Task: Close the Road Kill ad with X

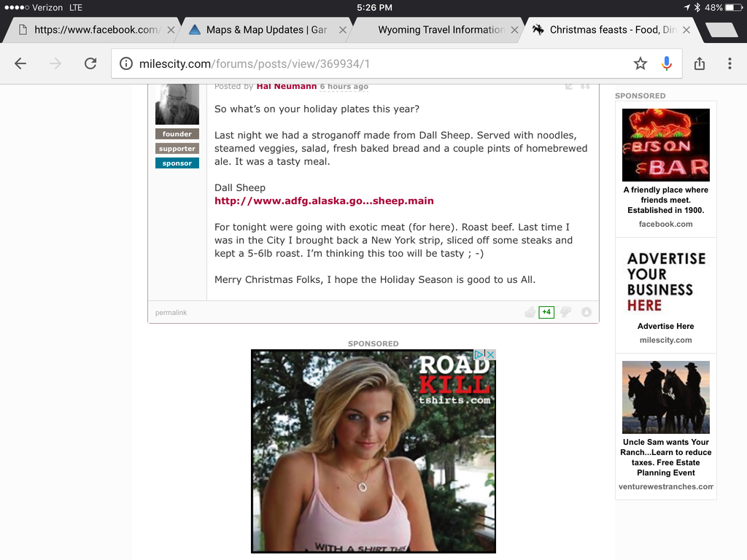Action: click(x=490, y=354)
